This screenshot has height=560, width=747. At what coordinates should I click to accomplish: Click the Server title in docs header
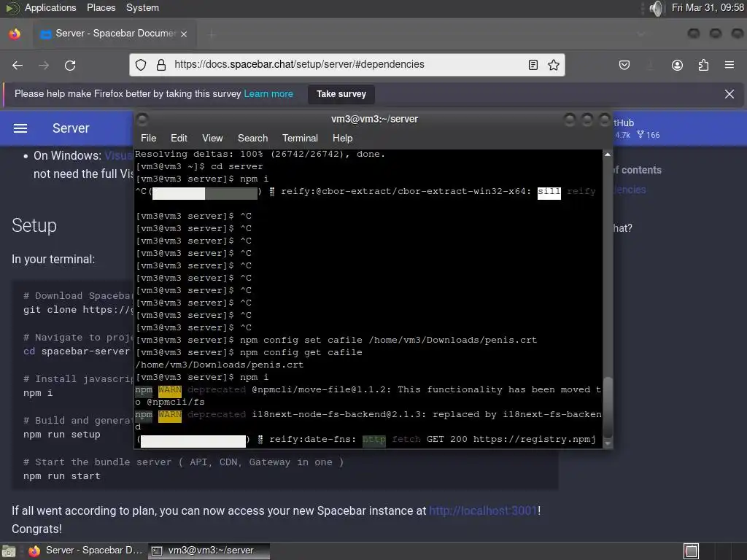tap(71, 128)
